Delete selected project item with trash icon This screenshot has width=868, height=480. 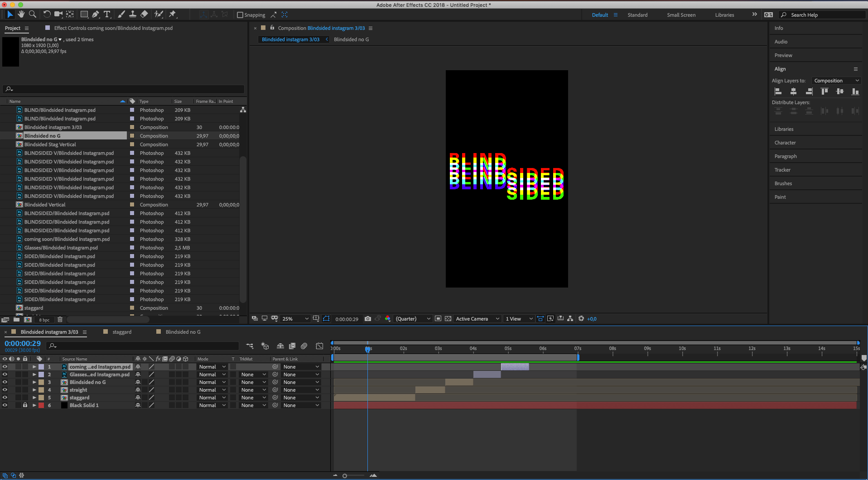click(60, 319)
